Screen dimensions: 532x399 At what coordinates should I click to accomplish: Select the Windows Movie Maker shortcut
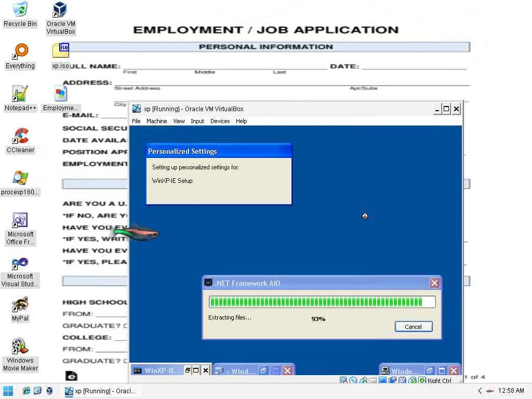tap(20, 354)
